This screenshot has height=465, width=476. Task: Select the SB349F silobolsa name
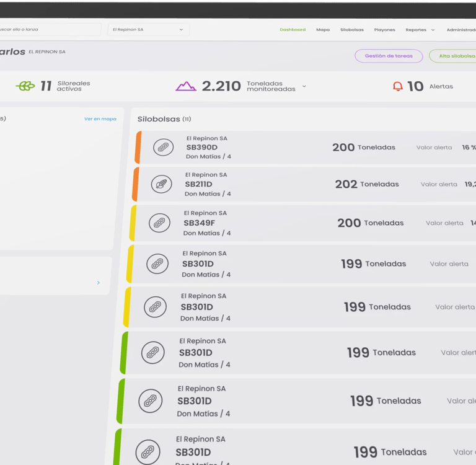[x=199, y=223]
